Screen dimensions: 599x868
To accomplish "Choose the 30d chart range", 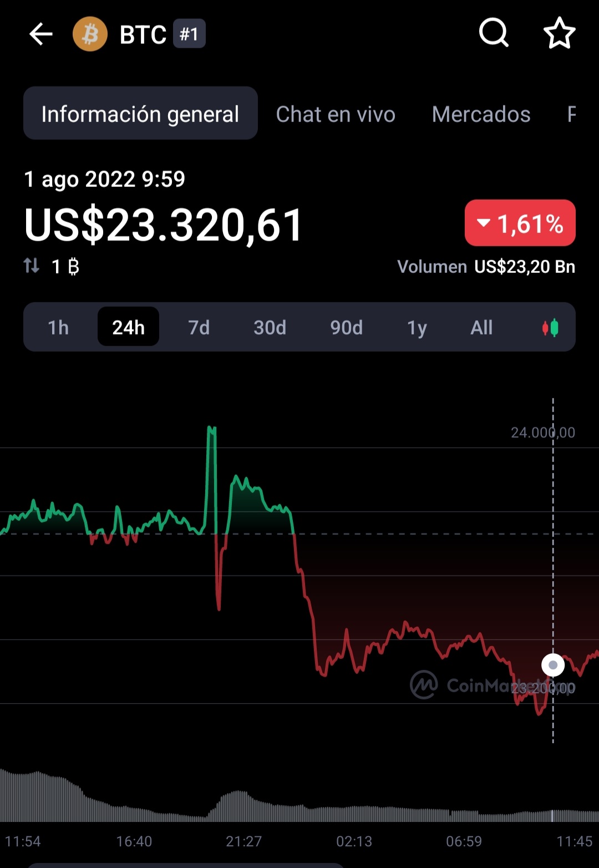I will coord(270,327).
